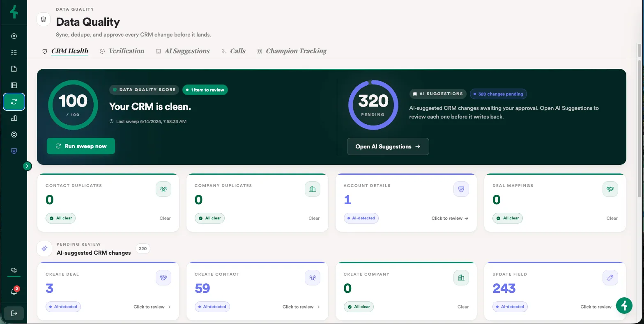The image size is (644, 324).
Task: Click to review on Account Details card
Action: click(450, 218)
